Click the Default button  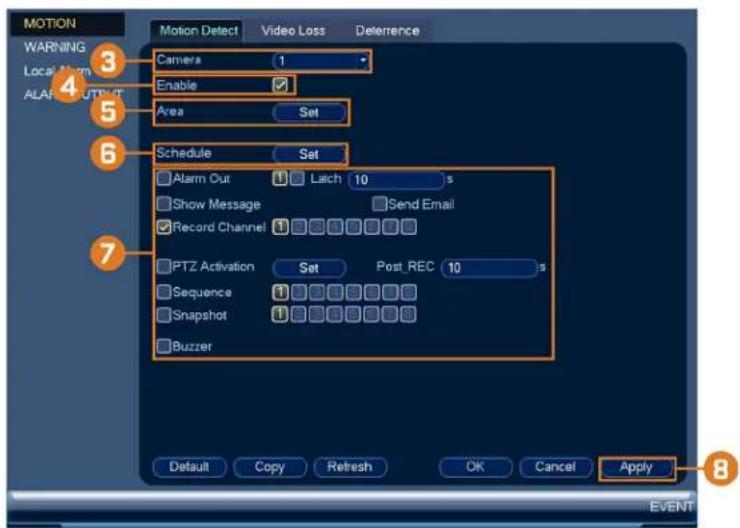pos(189,467)
